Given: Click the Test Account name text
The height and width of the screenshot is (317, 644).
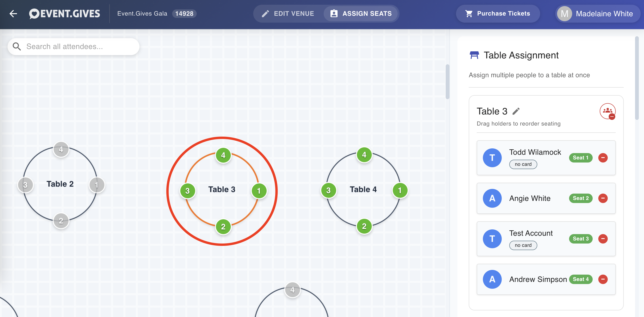Looking at the screenshot, I should point(531,233).
